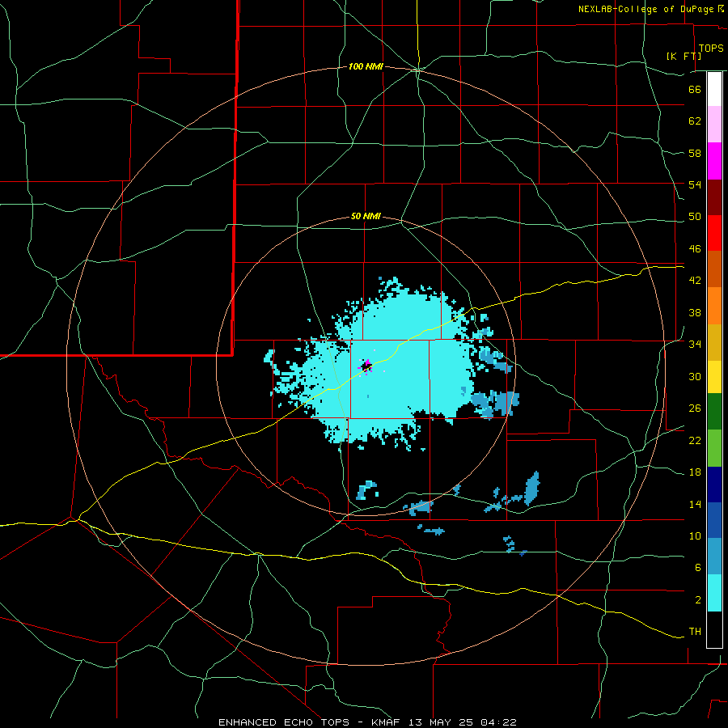Click the KMAF station identifier
This screenshot has width=728, height=728.
387,722
